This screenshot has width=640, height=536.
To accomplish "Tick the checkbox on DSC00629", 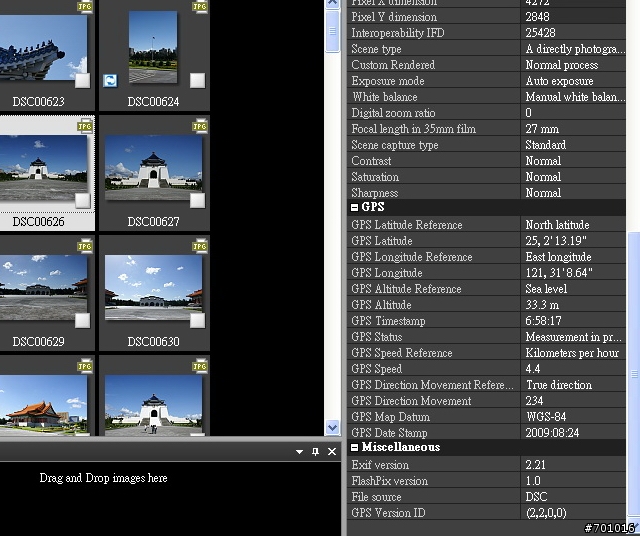I will (82, 320).
